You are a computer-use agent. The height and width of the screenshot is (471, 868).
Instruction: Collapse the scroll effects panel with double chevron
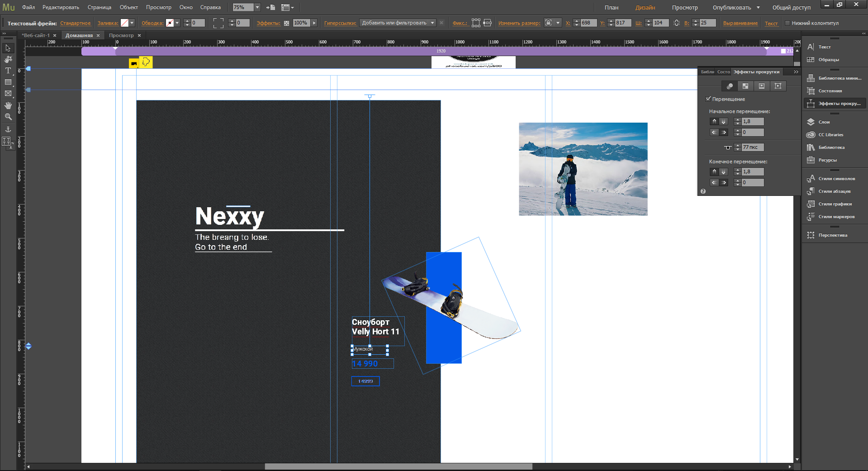[796, 71]
